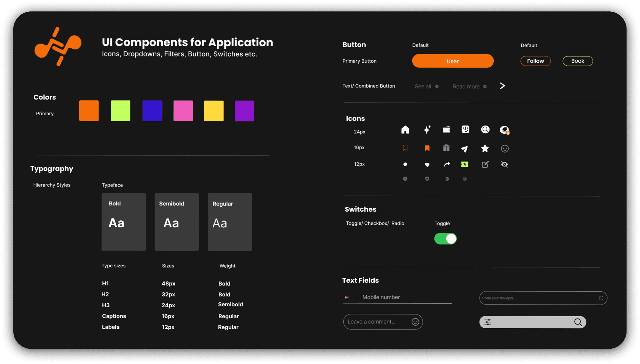640x364 pixels.
Task: Click the orange User button
Action: [453, 61]
